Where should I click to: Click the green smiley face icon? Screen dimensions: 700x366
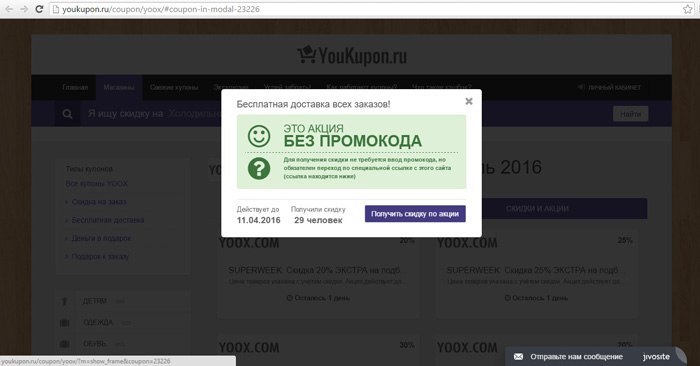click(x=259, y=136)
